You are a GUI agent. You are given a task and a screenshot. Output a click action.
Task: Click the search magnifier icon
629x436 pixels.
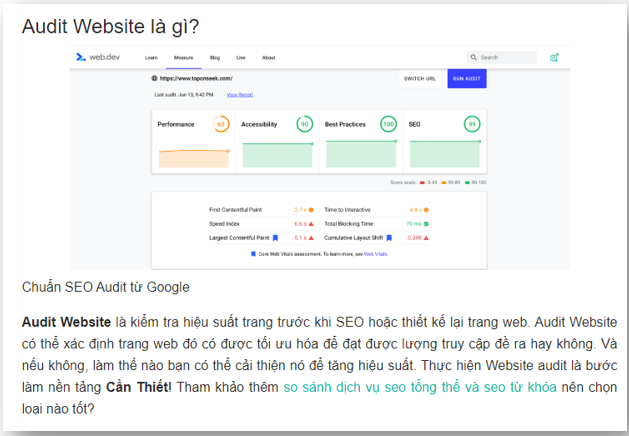[475, 58]
